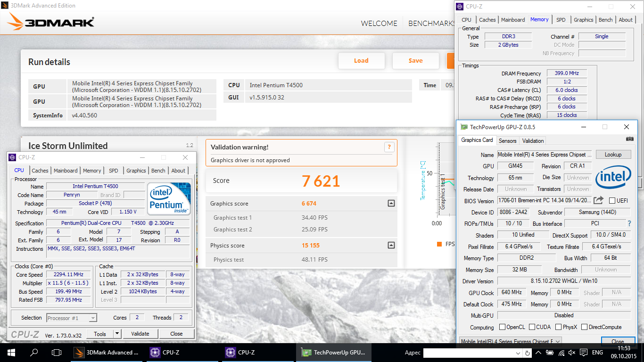
Task: Switch to 3DMark Advanced taskbar button
Action: pos(107,352)
